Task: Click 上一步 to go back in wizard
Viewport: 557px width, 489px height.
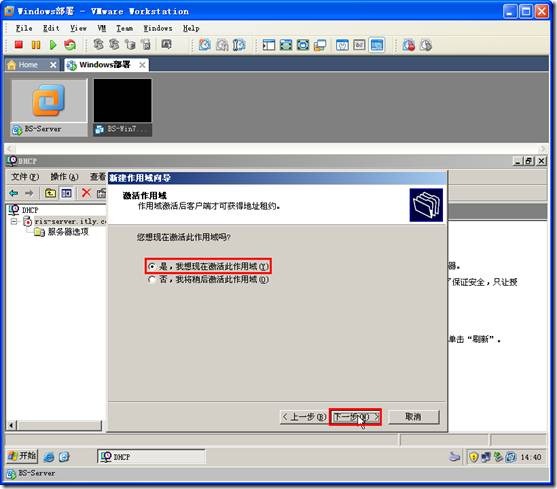Action: (x=304, y=417)
